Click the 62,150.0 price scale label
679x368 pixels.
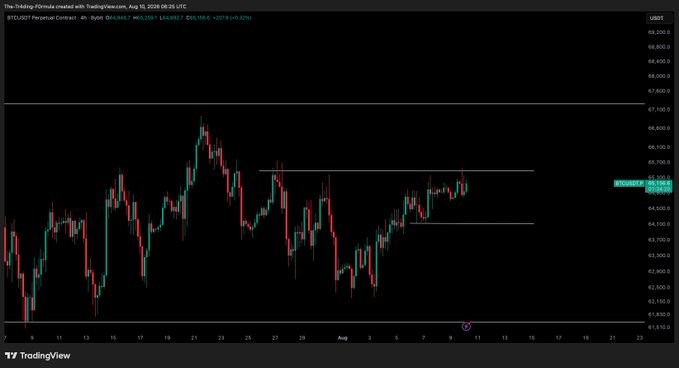pos(659,301)
